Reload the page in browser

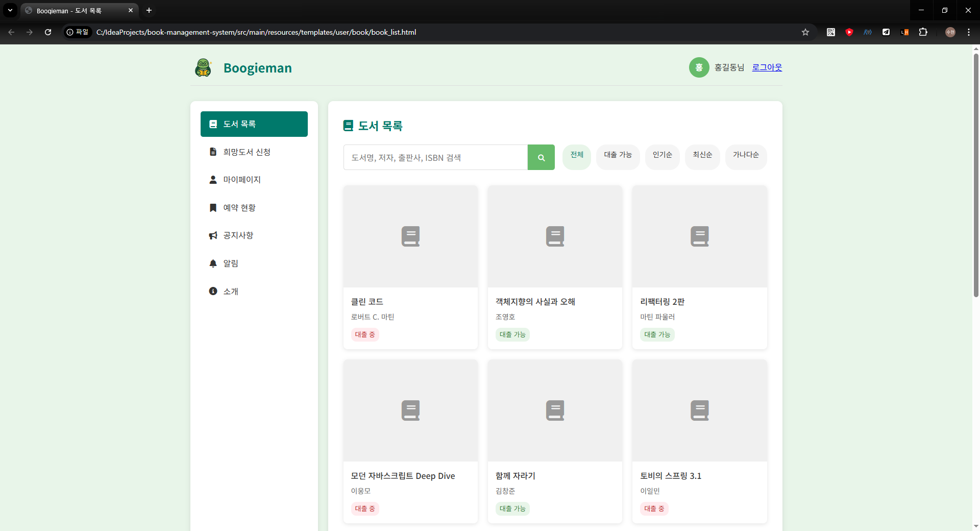click(x=48, y=32)
